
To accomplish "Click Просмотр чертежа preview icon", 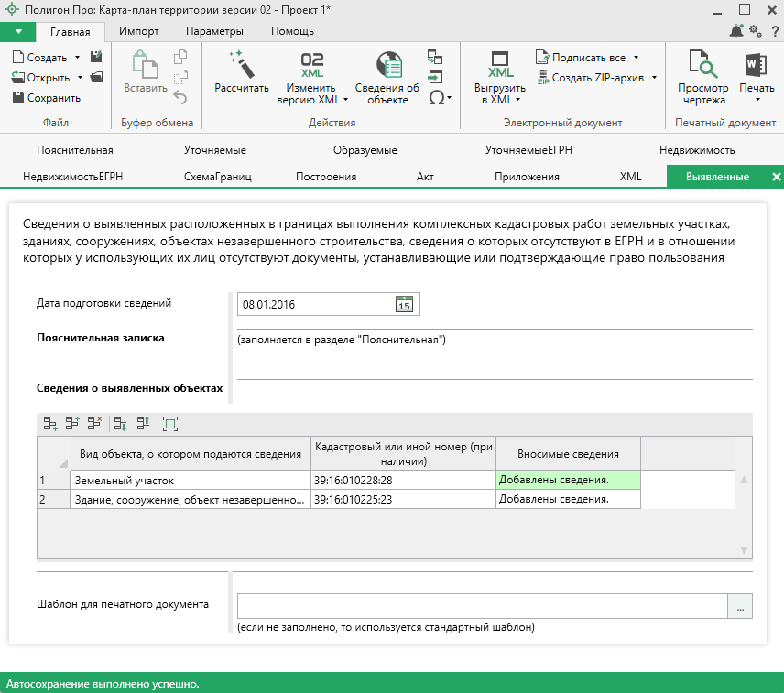I will click(703, 65).
